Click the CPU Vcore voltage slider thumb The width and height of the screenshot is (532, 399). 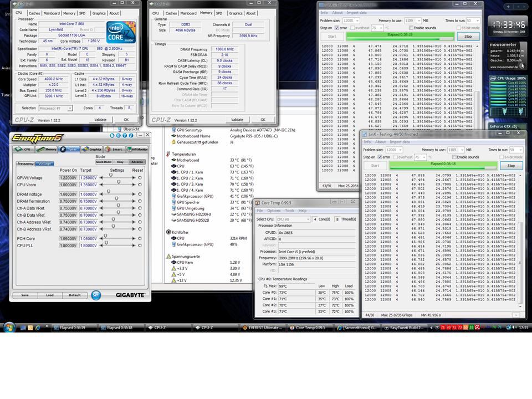pyautogui.click(x=119, y=182)
